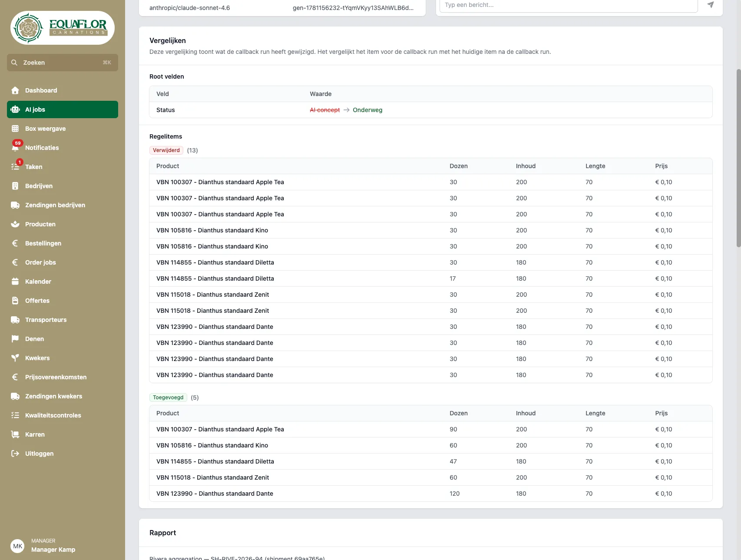Image resolution: width=741 pixels, height=560 pixels.
Task: Click the Dozen value 120 for Dante
Action: pos(455,494)
